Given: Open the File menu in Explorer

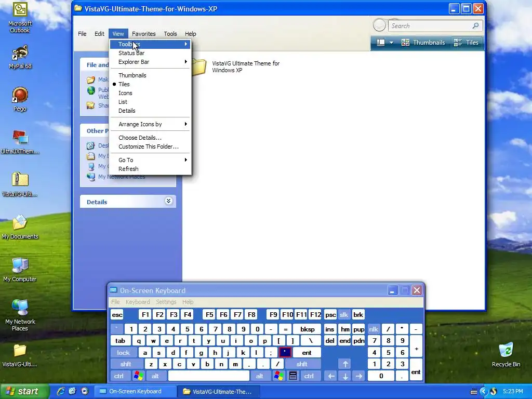Looking at the screenshot, I should [x=82, y=34].
